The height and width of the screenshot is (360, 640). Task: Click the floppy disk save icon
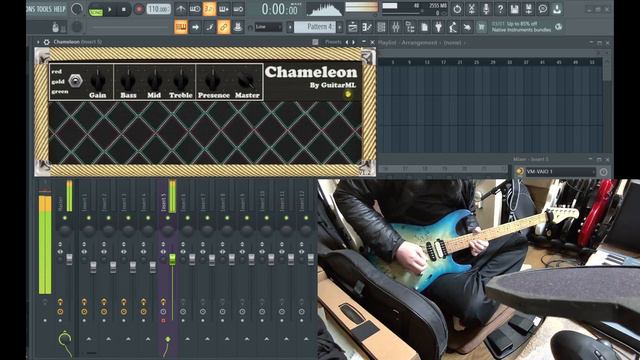(x=514, y=9)
